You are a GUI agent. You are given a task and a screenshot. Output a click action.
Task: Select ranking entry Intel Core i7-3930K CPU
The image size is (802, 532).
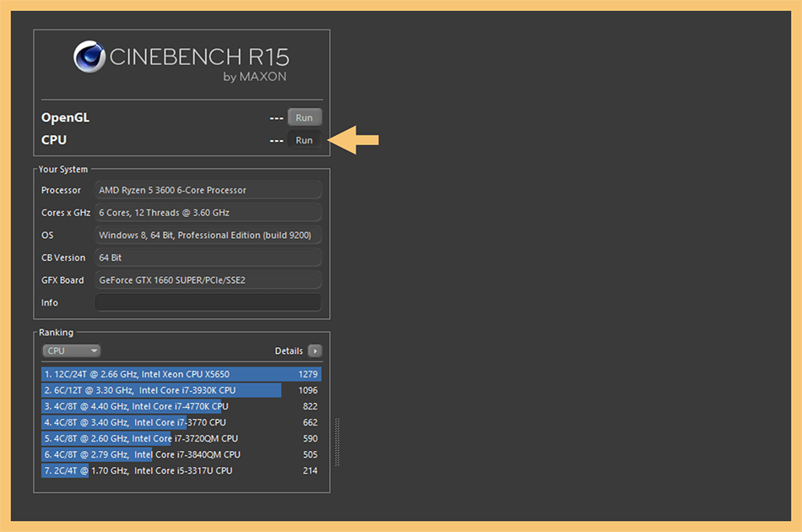[x=181, y=390]
